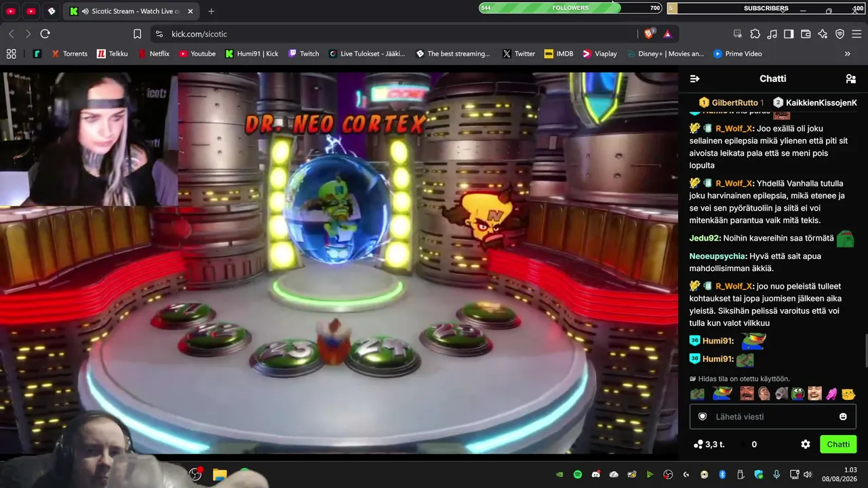Collapse the chat panel with arrow icon
The width and height of the screenshot is (868, 488).
(x=694, y=79)
